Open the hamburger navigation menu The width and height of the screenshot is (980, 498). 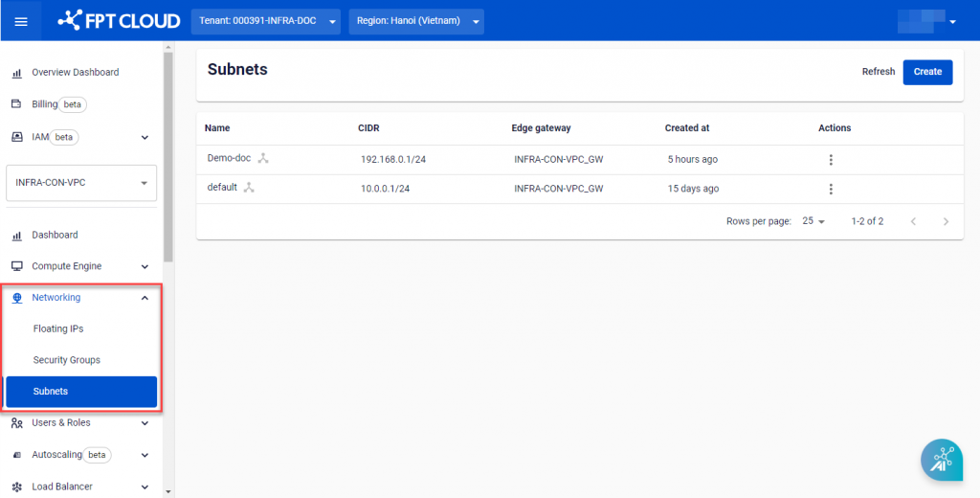coord(20,21)
